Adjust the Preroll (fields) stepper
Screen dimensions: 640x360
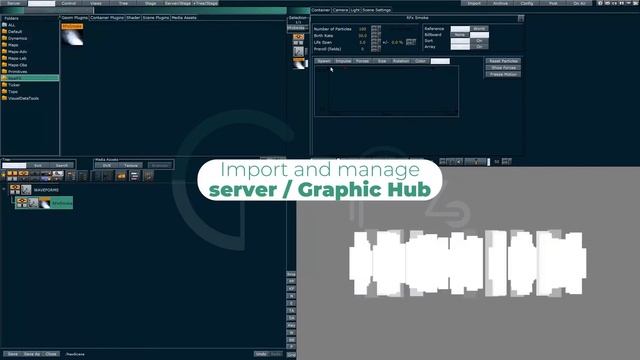point(376,49)
